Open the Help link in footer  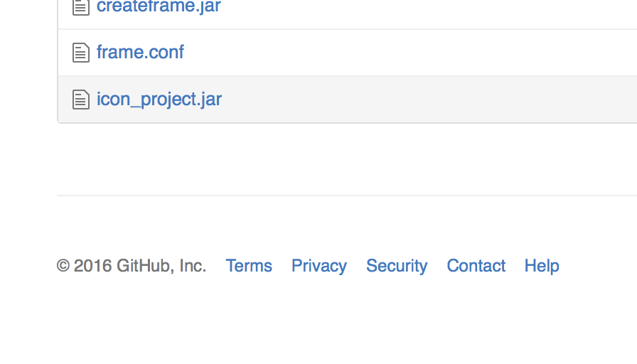(542, 266)
